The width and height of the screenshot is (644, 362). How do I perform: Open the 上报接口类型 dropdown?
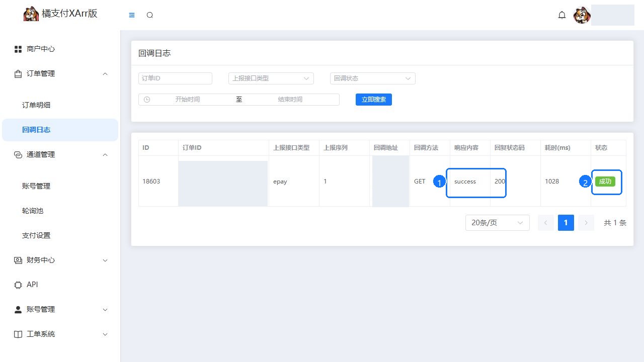click(271, 78)
